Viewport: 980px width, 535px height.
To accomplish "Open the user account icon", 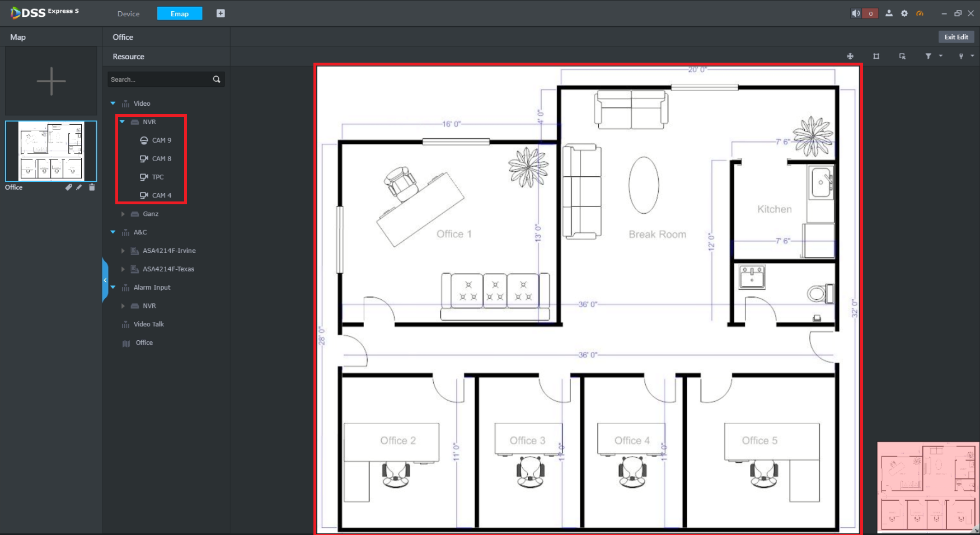I will (889, 13).
